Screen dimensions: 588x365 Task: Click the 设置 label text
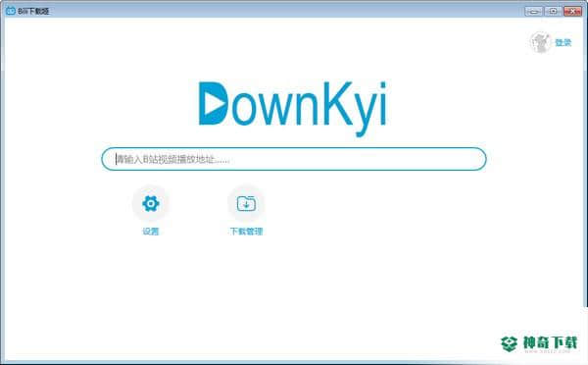point(151,232)
